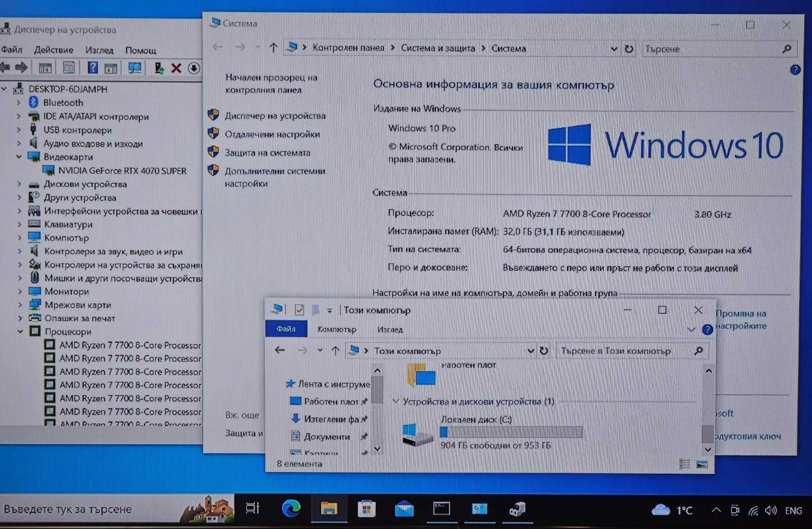Click the help icon in This PC ribbon

click(707, 329)
